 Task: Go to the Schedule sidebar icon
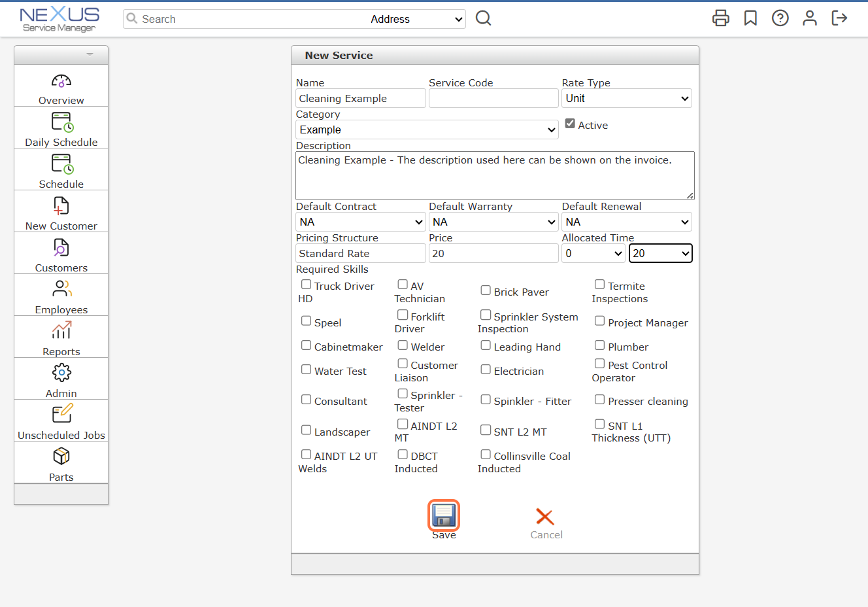(61, 164)
